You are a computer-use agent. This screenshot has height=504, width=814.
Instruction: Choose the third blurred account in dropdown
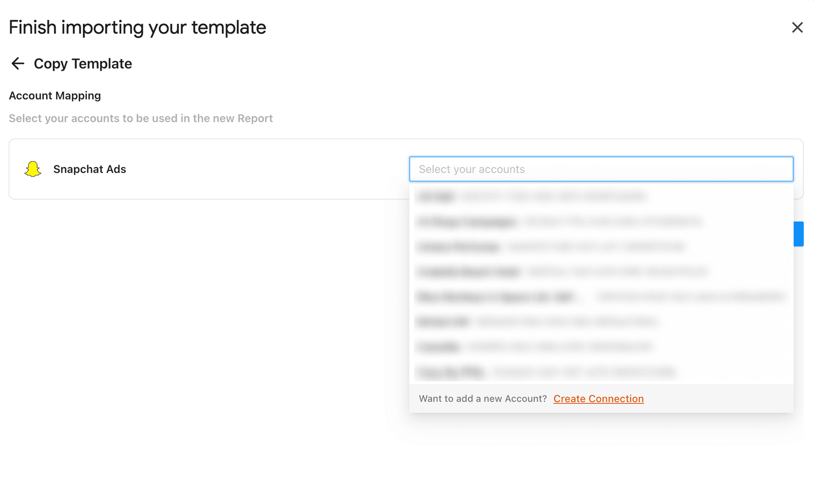[x=601, y=247]
